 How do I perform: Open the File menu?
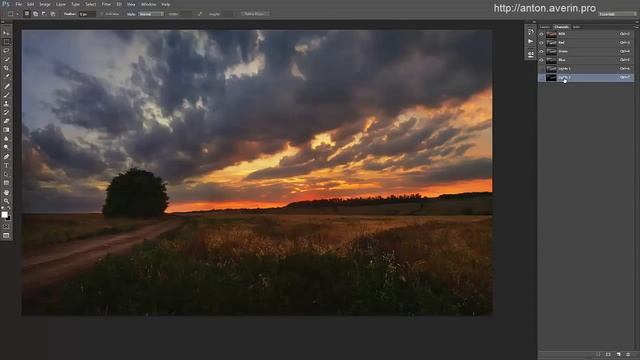point(19,4)
